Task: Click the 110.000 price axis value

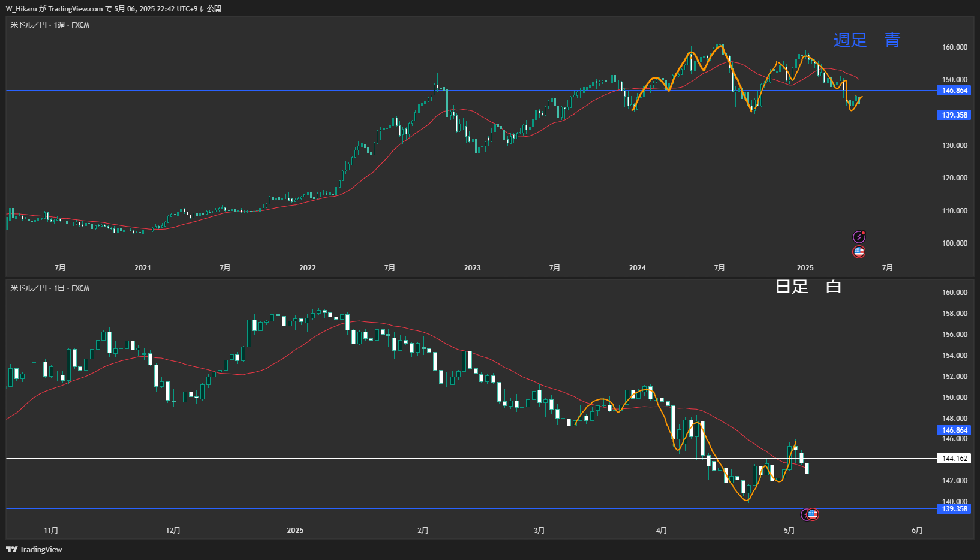Action: tap(955, 211)
